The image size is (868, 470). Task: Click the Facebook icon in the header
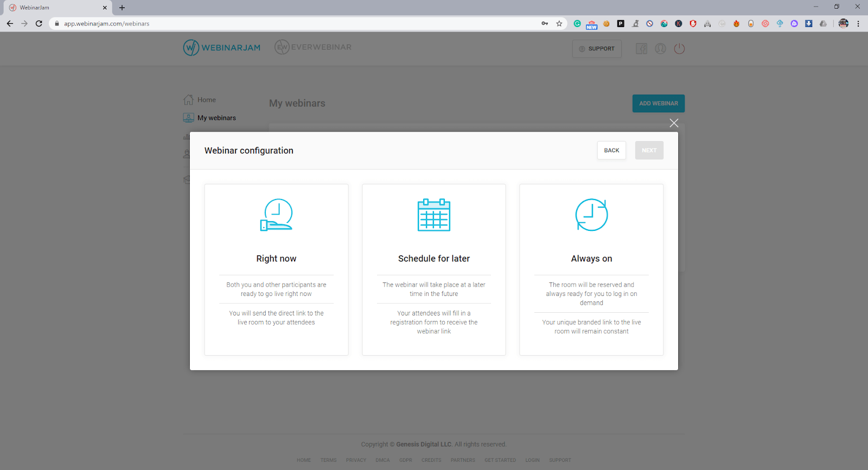[641, 49]
